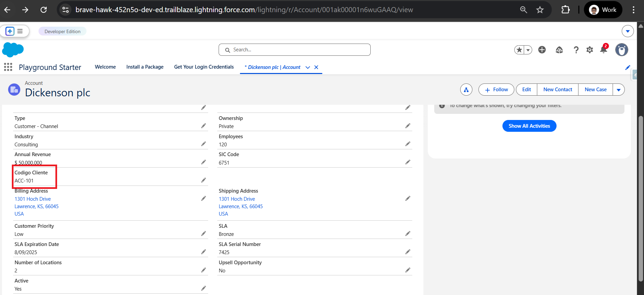Open the Global Actions plus icon
Screen dimensions: 644x295
542,50
